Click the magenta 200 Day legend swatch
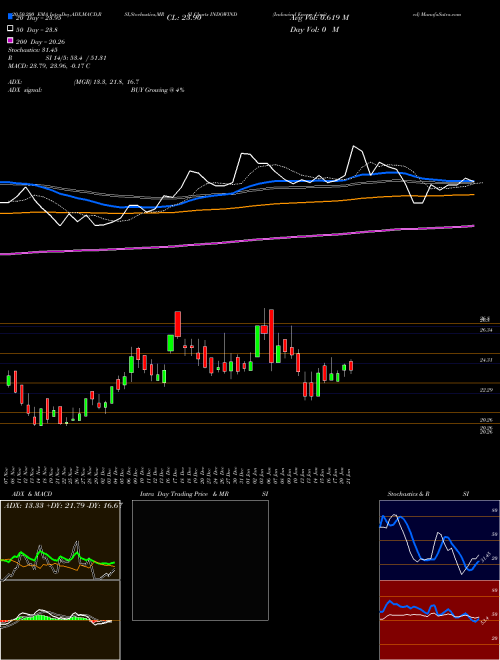 pyautogui.click(x=11, y=41)
